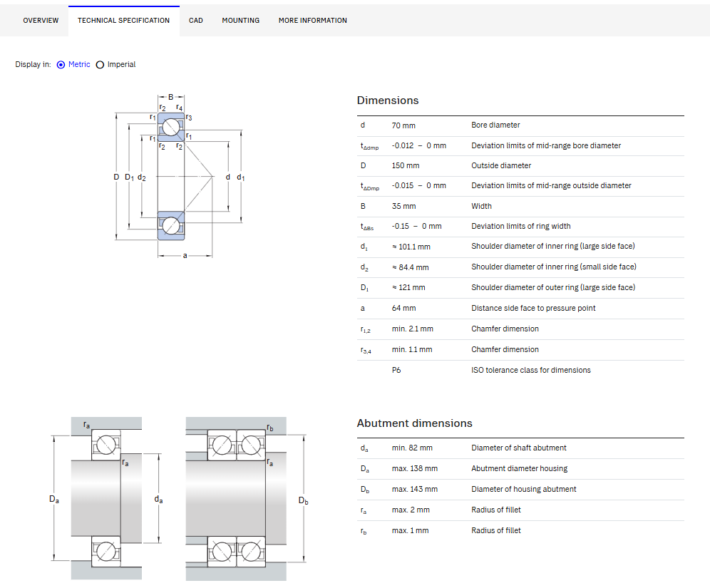Viewport: 710px width, 588px height.
Task: Select the 70 mm bore diameter value
Action: (403, 125)
